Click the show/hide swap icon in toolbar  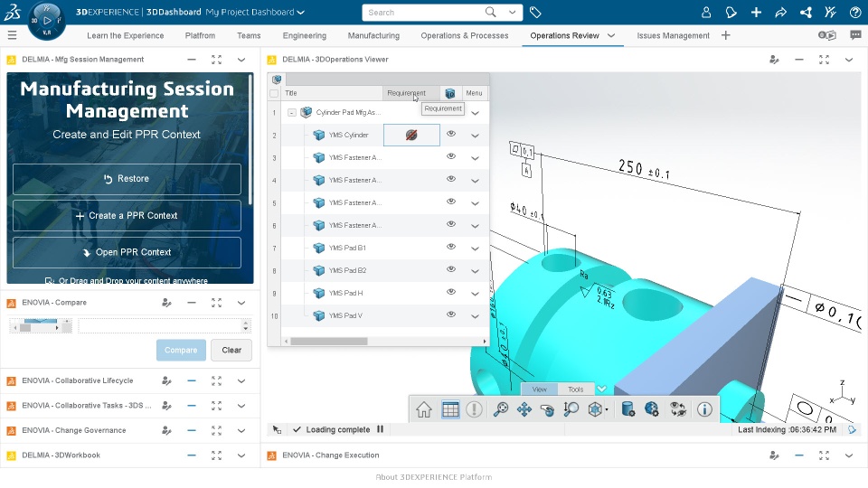[x=677, y=409]
